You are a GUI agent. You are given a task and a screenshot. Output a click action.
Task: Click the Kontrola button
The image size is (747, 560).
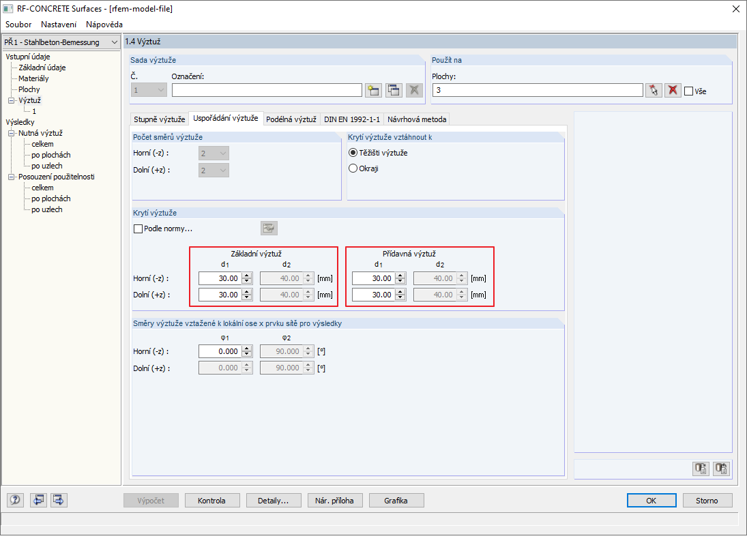coord(211,501)
